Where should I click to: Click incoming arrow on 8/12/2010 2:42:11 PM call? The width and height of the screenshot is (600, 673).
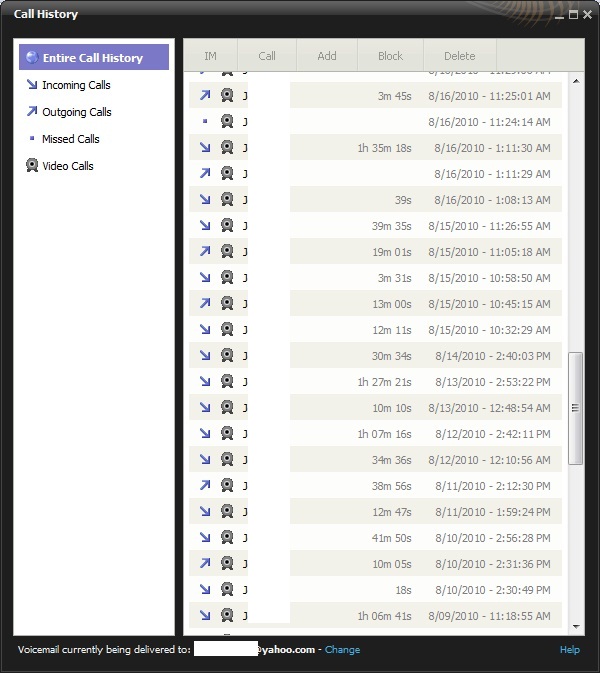[x=205, y=434]
